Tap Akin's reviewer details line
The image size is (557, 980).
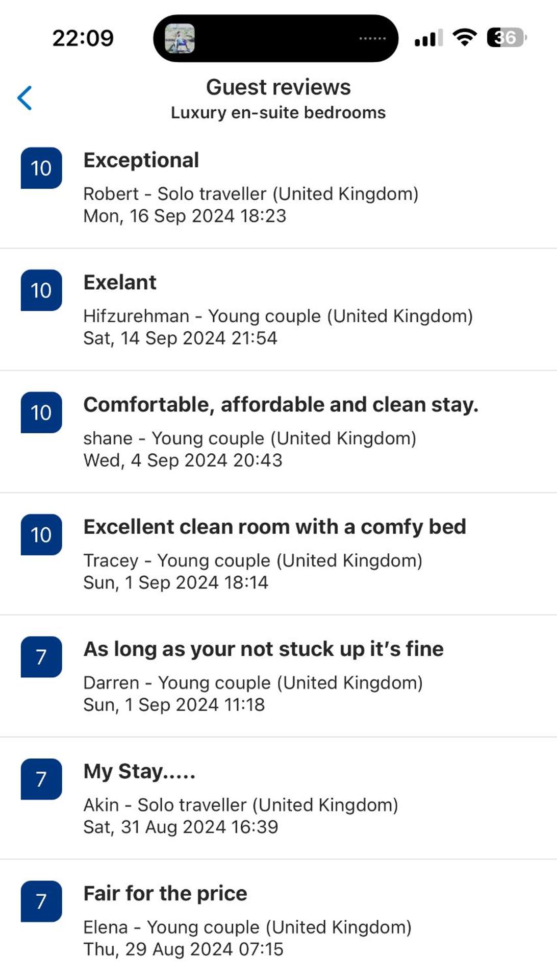(x=241, y=805)
